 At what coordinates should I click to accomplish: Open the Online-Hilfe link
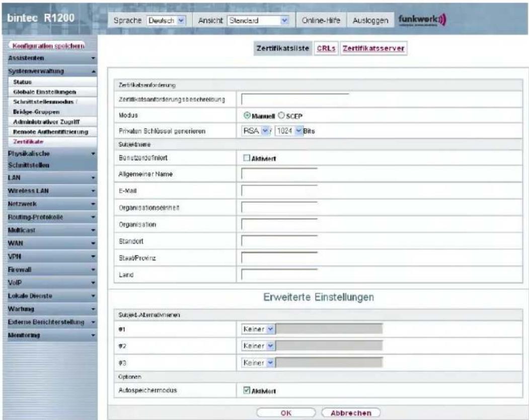pyautogui.click(x=321, y=21)
